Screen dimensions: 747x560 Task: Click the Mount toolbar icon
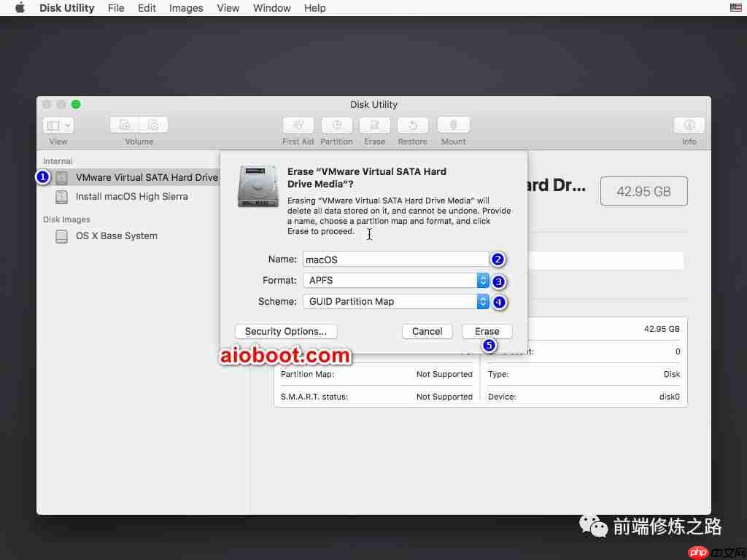tap(453, 125)
